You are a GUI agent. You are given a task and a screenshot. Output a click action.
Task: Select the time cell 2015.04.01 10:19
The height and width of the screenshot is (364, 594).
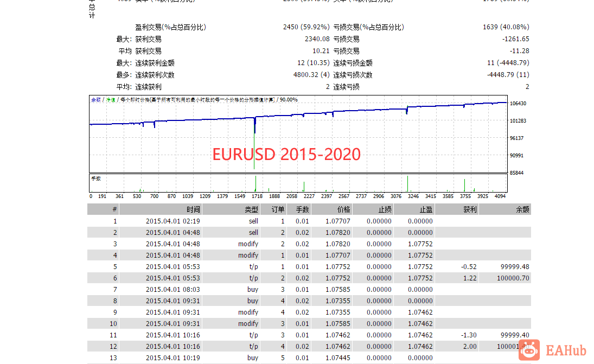point(173,357)
